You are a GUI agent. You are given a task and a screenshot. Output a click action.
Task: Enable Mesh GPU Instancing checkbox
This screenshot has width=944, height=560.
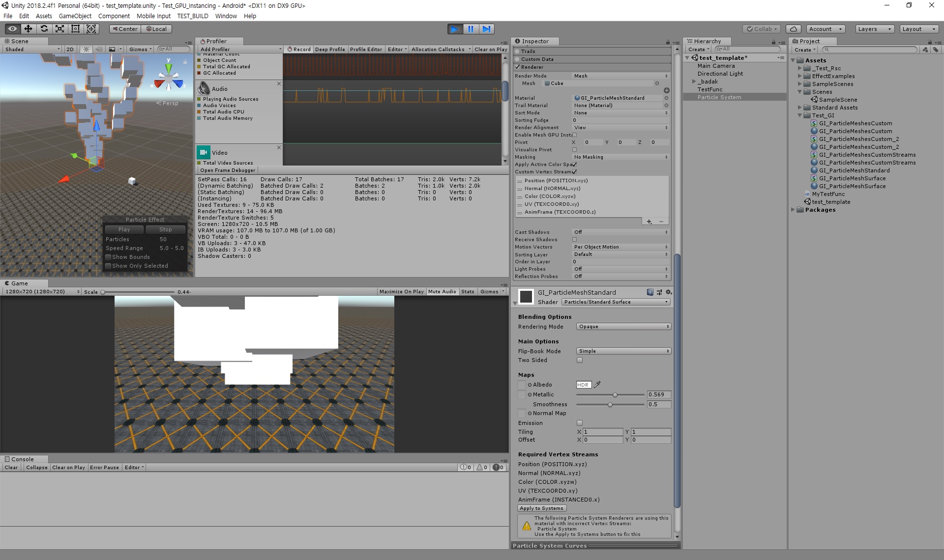574,135
